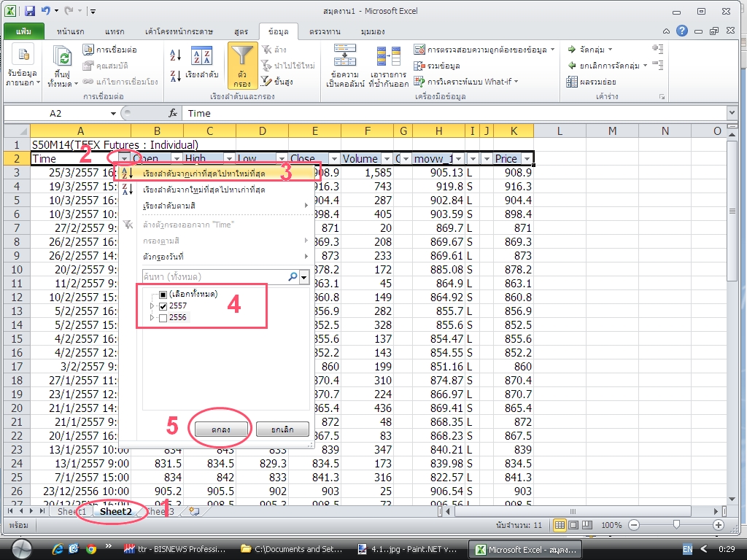This screenshot has height=560, width=747.
Task: Toggle the Filter funnel button
Action: pos(242,66)
